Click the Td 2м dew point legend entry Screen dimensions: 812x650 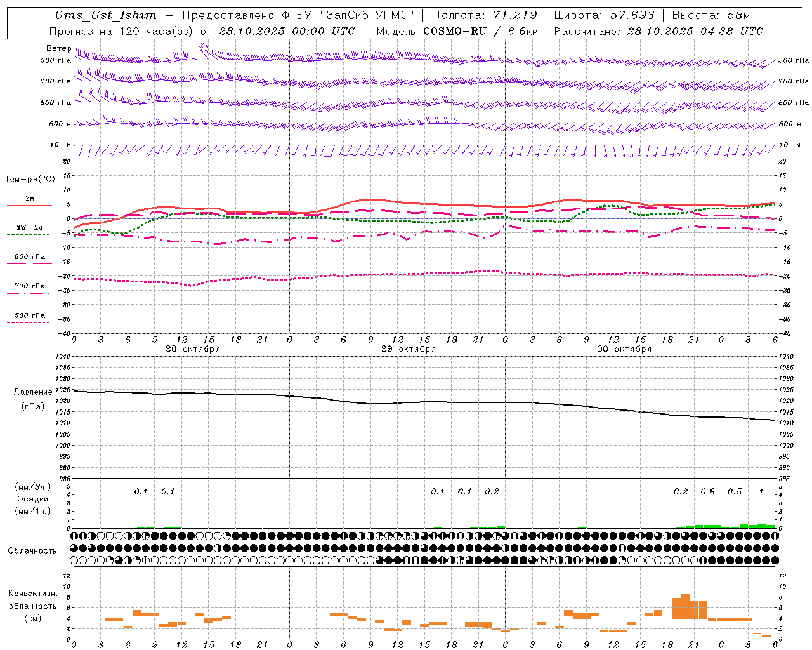30,227
